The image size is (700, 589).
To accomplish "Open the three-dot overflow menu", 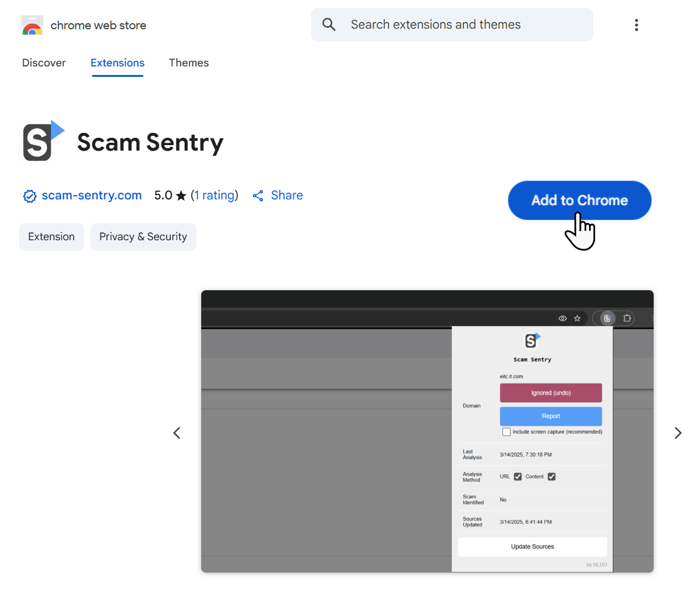I will pyautogui.click(x=637, y=24).
